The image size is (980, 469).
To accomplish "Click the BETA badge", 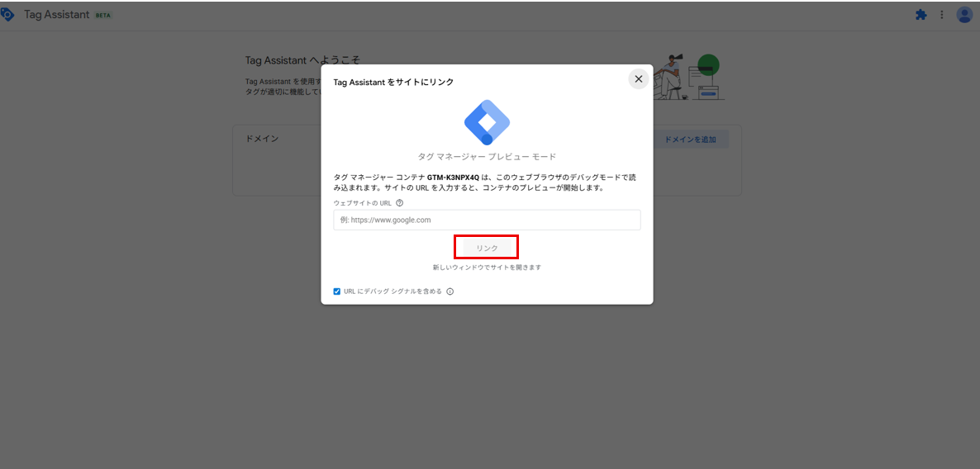I will (x=103, y=16).
